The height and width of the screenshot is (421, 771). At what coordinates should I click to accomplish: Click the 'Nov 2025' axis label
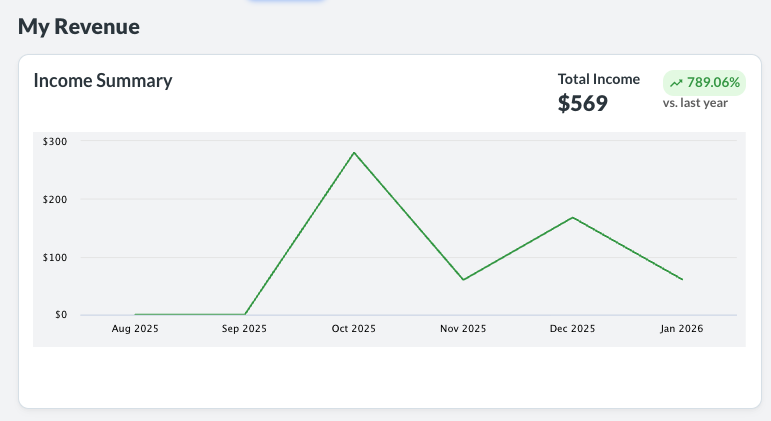tap(463, 329)
